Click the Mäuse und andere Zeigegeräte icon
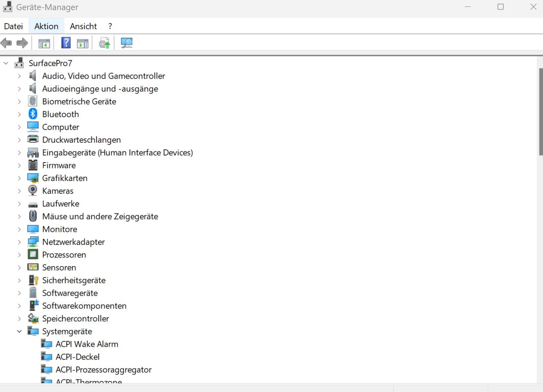The height and width of the screenshot is (392, 543). (x=33, y=216)
